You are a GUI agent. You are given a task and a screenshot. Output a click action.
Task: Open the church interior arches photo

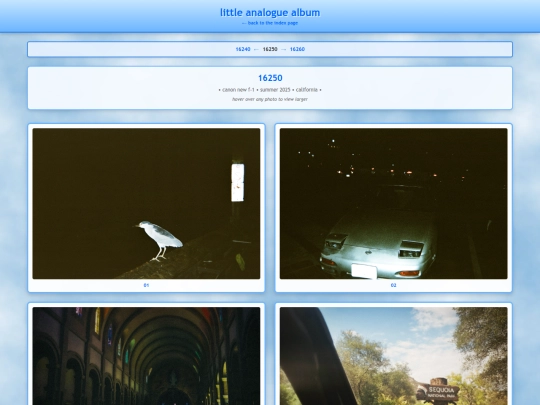(x=146, y=356)
